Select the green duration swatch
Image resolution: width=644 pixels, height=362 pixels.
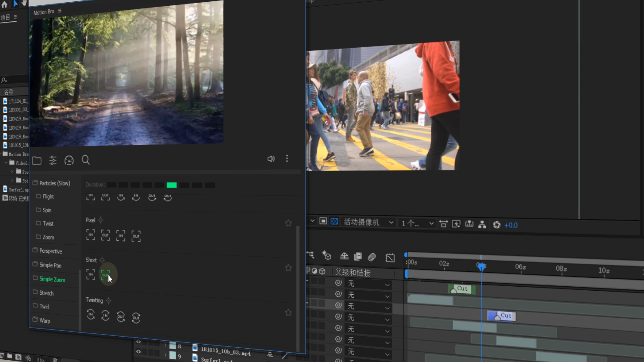pyautogui.click(x=171, y=185)
